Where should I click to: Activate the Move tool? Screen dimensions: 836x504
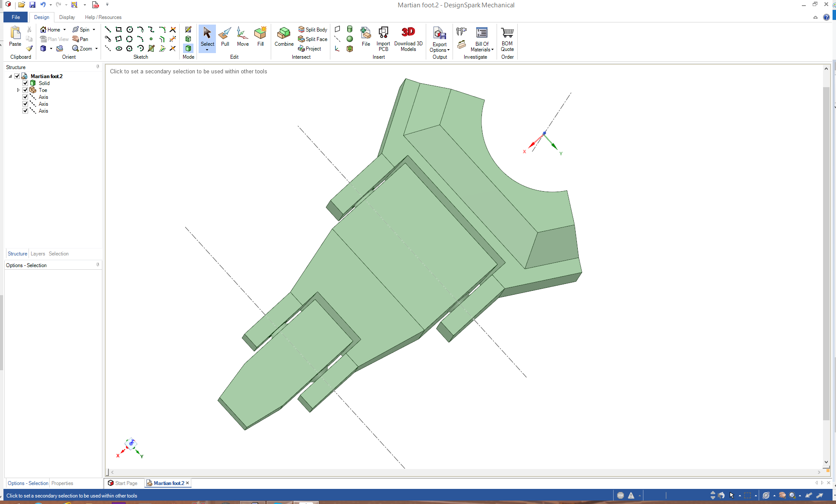tap(243, 37)
